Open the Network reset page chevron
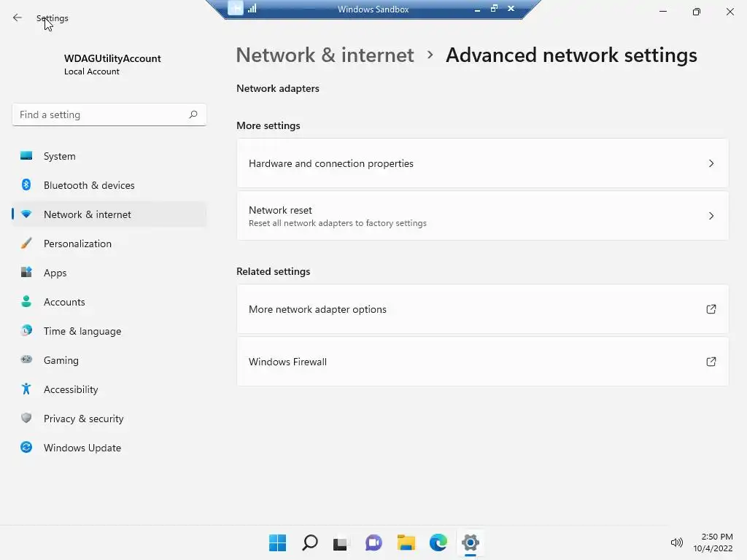 (x=711, y=216)
